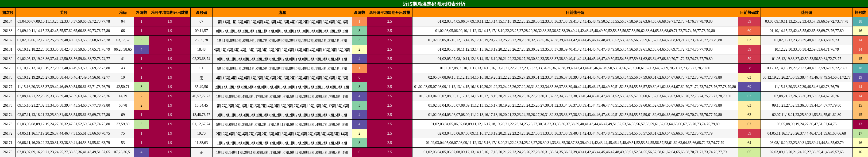
Task: Select period number 26173
Action: click(x=8, y=124)
